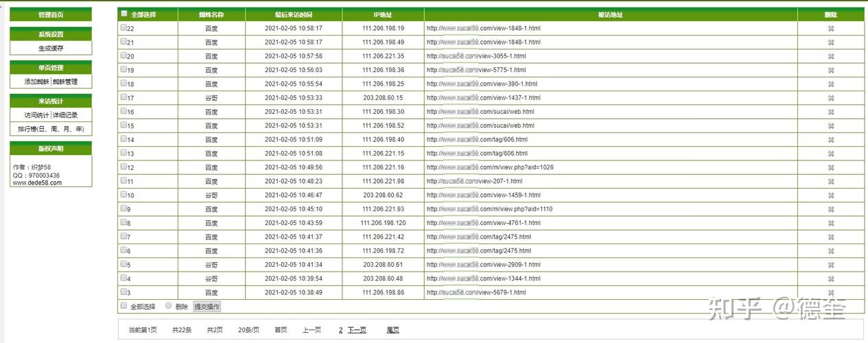Remove entry 12 via delete icon
This screenshot has height=343, width=868.
coord(831,167)
